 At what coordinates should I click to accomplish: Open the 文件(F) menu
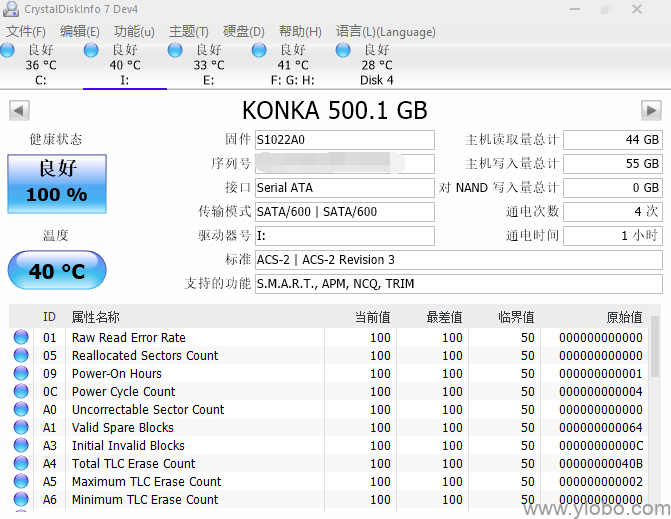26,32
